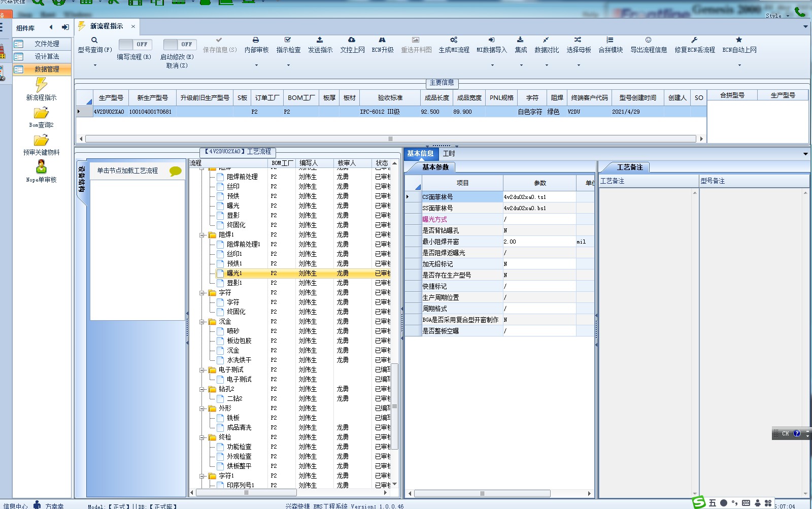Image resolution: width=812 pixels, height=509 pixels.
Task: Click the 内部审核 printer icon
Action: coord(256,40)
